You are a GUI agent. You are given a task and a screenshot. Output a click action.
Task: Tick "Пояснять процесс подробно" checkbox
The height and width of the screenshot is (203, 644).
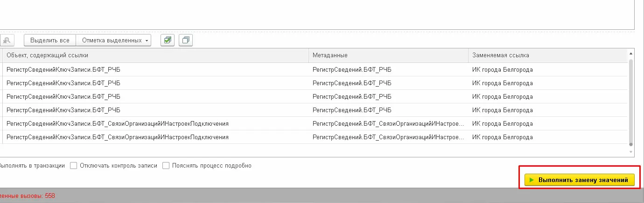click(x=166, y=166)
